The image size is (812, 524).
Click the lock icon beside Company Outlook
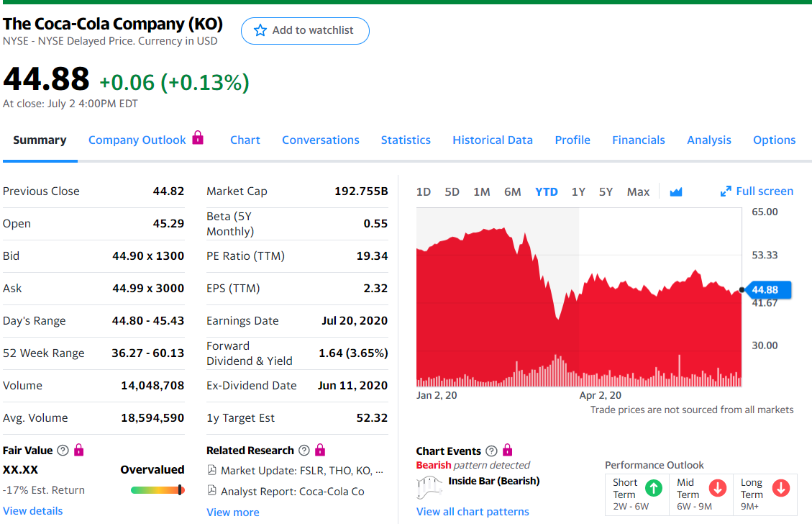point(198,138)
